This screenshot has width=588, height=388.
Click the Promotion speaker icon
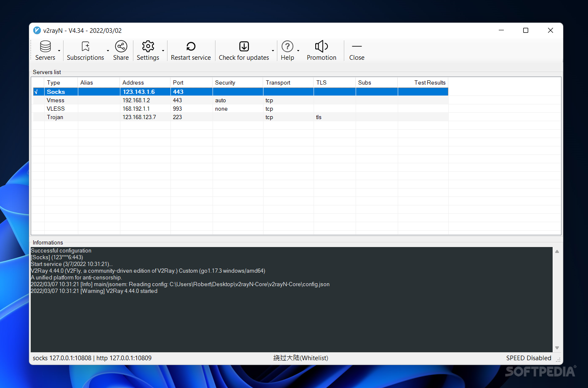click(321, 47)
